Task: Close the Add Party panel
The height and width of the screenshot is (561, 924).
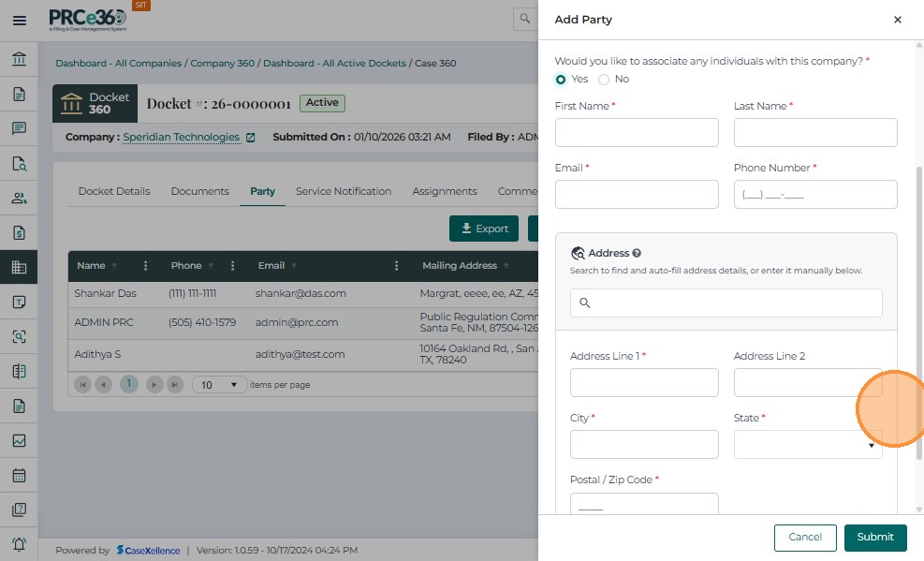Action: [897, 20]
